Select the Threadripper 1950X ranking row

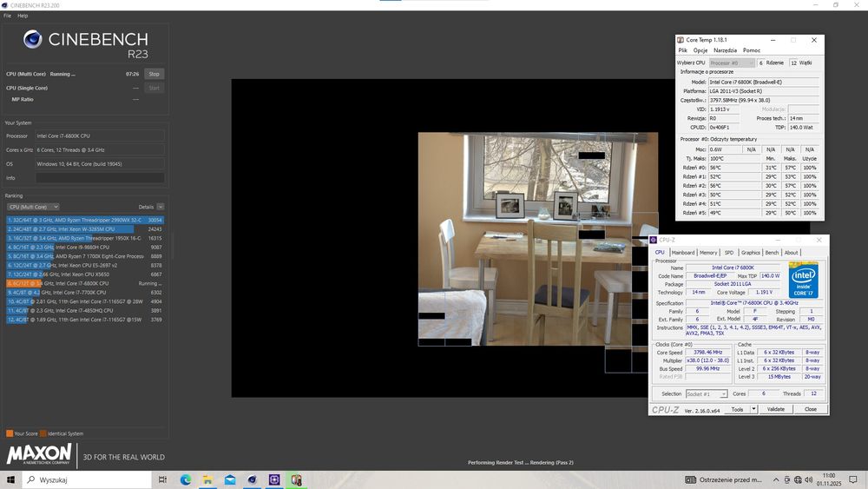(85, 238)
